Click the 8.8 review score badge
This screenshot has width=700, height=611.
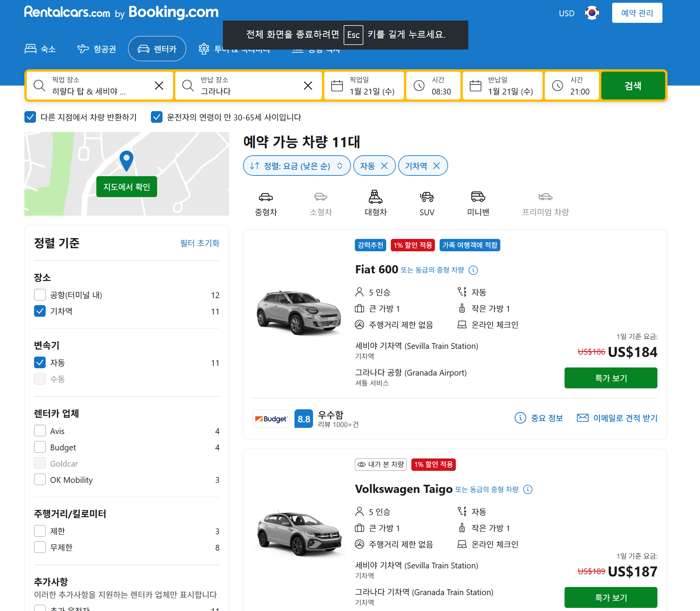pyautogui.click(x=304, y=419)
